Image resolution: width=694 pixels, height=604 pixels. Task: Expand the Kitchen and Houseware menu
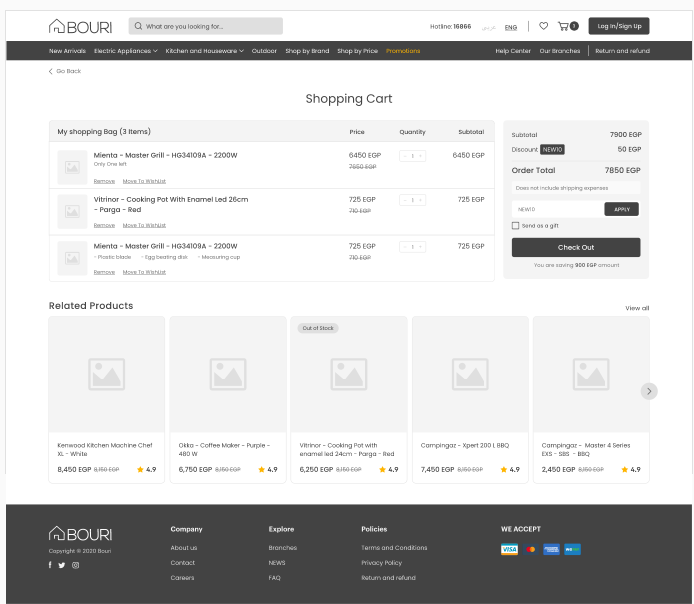(204, 51)
